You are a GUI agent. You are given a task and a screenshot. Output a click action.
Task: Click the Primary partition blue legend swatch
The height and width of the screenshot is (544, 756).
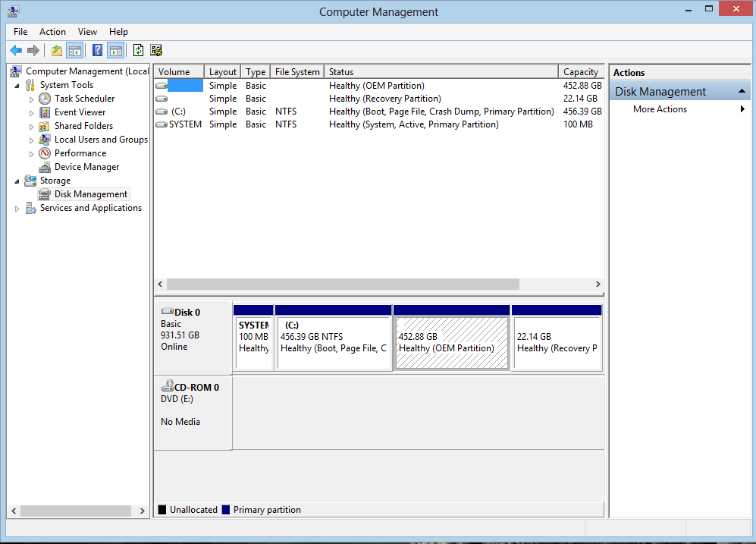pyautogui.click(x=225, y=510)
